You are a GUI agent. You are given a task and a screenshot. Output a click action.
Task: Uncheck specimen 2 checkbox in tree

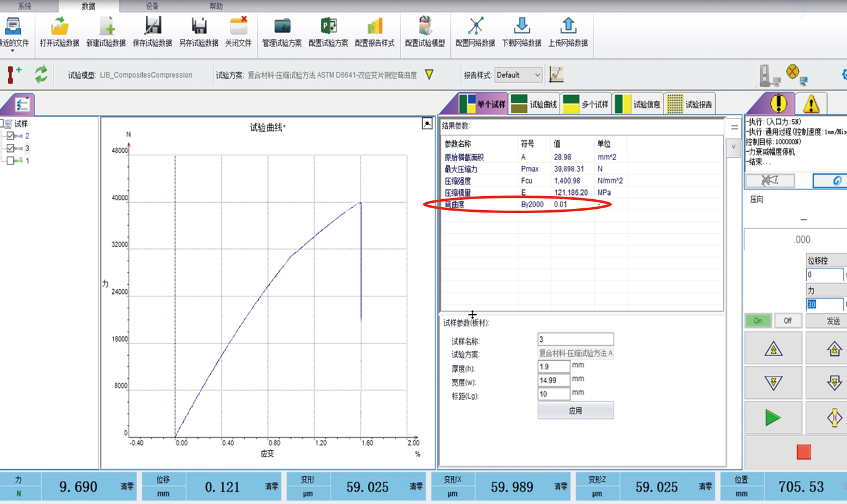click(10, 136)
